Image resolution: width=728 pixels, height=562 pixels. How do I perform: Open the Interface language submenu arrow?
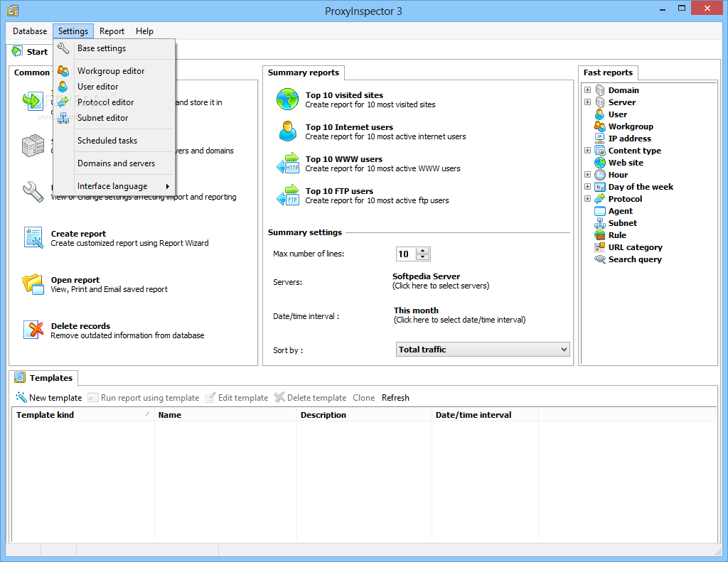[x=168, y=186]
